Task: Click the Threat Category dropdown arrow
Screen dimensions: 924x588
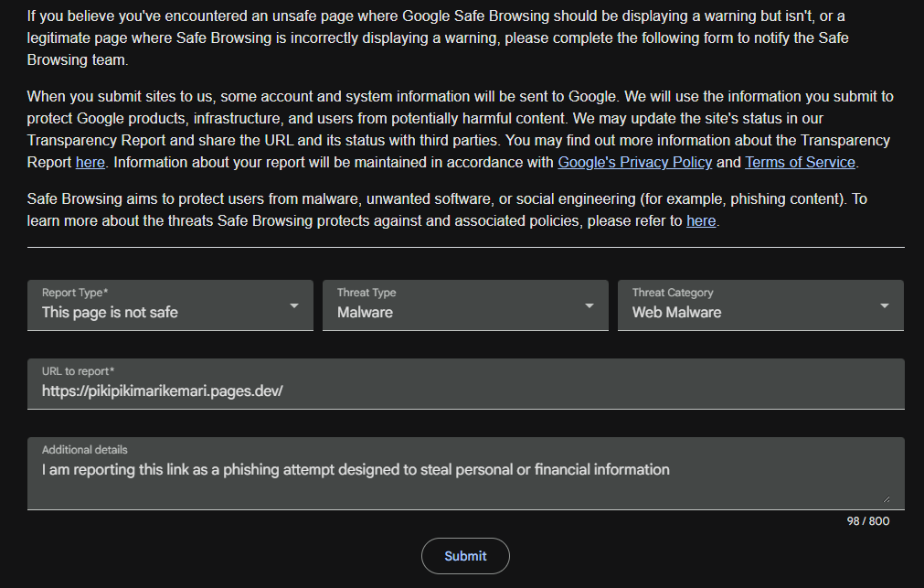Action: coord(885,305)
